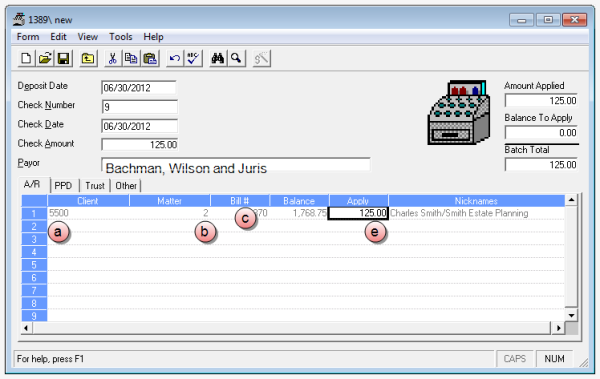Click the spell check ABC icon

point(193,59)
